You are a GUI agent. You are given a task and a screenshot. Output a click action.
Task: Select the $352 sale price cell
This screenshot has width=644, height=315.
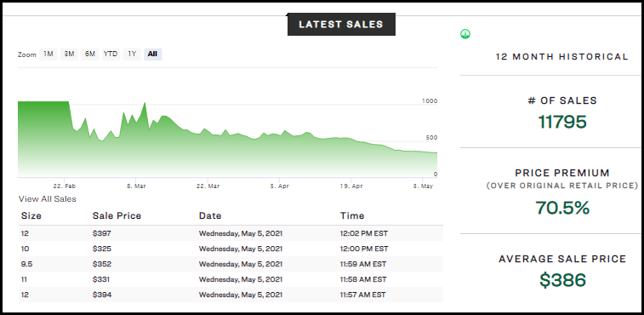102,264
